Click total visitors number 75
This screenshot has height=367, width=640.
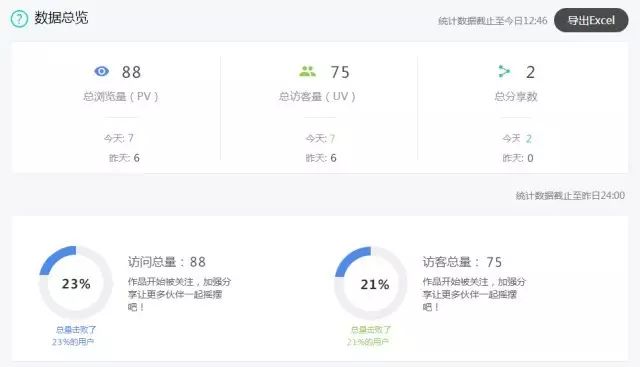point(340,72)
